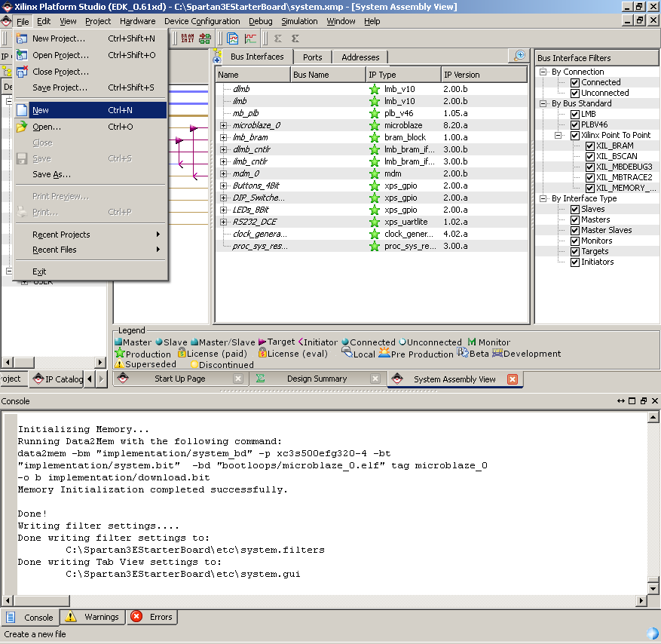Choose Save As from the File menu
The height and width of the screenshot is (644, 661).
pos(90,174)
